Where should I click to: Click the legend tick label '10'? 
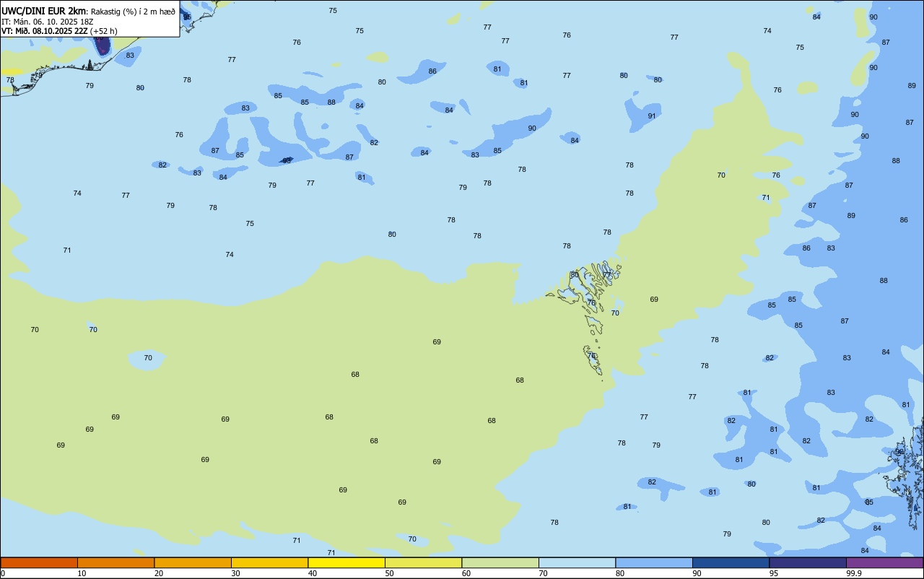coord(82,573)
